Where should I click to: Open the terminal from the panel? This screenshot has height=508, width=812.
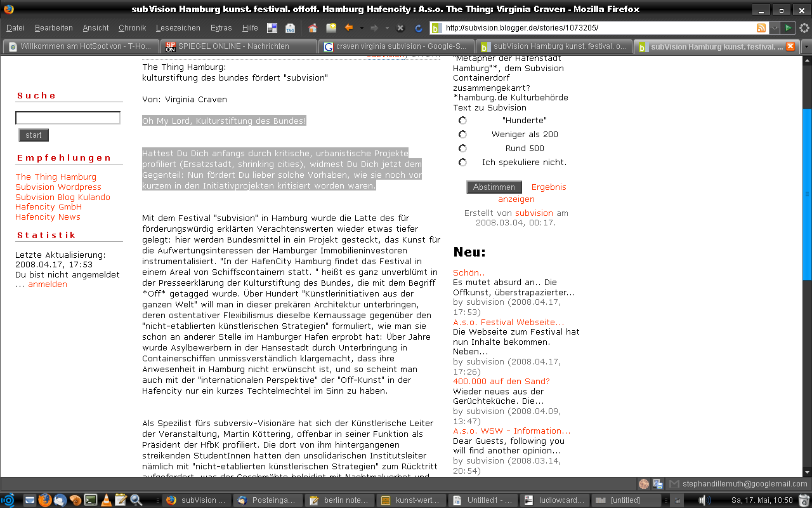coord(91,500)
